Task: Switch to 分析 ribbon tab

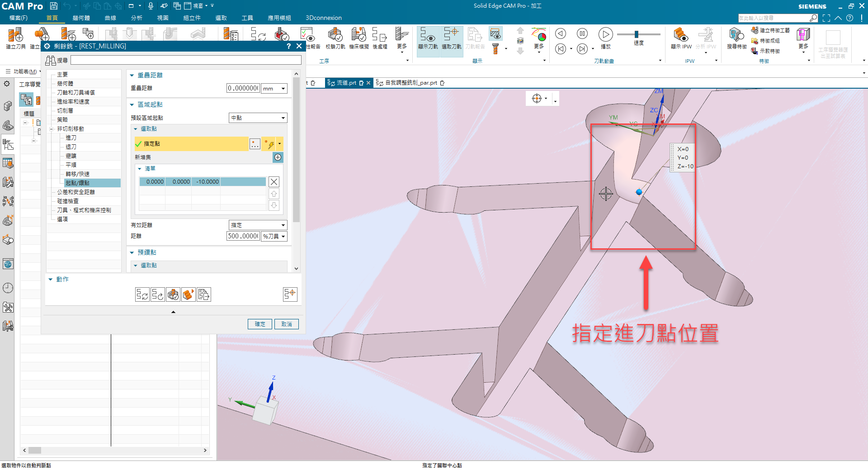Action: point(137,18)
